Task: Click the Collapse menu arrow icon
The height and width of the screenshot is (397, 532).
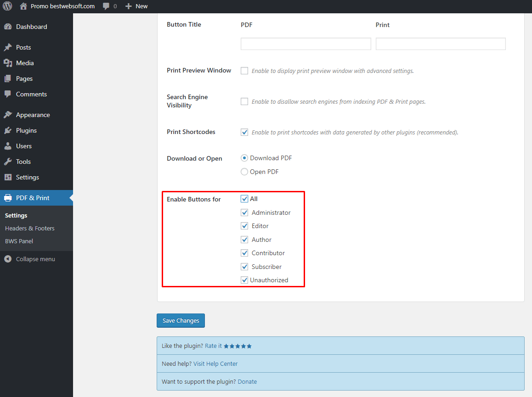Action: 8,259
